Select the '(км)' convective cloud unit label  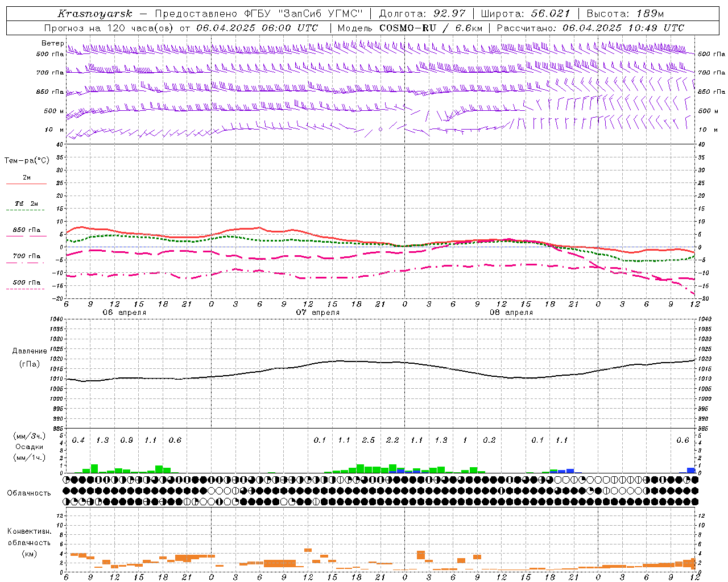pyautogui.click(x=29, y=554)
